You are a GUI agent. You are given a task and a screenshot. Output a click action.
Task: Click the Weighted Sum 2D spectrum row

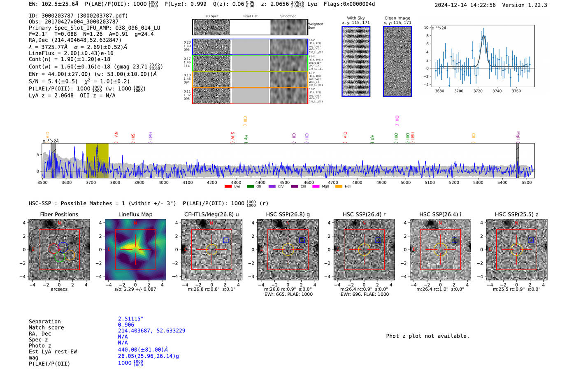(250, 27)
